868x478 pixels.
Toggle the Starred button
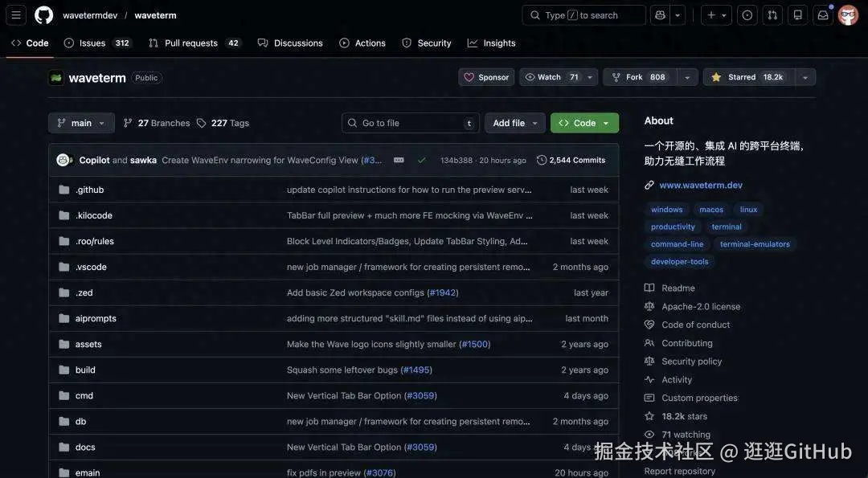748,77
